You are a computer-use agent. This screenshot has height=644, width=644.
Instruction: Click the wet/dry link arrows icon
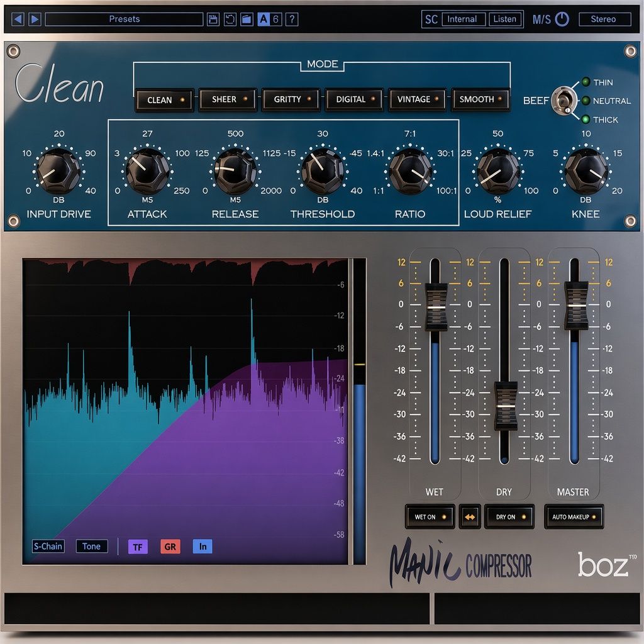[x=469, y=517]
